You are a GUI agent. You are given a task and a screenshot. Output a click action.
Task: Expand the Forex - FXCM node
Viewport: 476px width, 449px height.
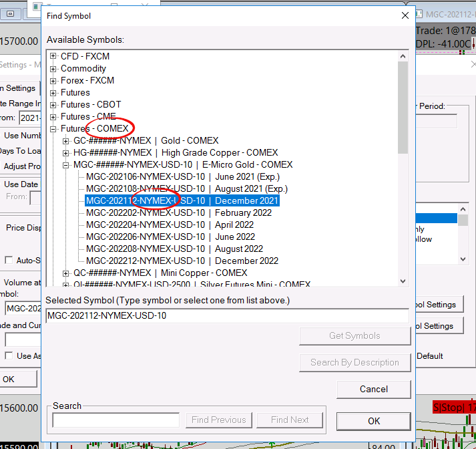(53, 81)
